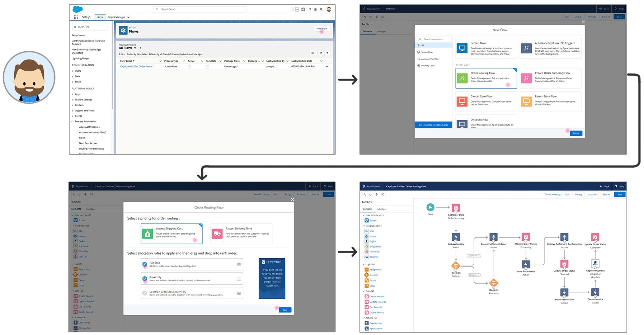644x335 pixels.
Task: Focus Search templates field in New Flow dialog
Action: pyautogui.click(x=433, y=39)
